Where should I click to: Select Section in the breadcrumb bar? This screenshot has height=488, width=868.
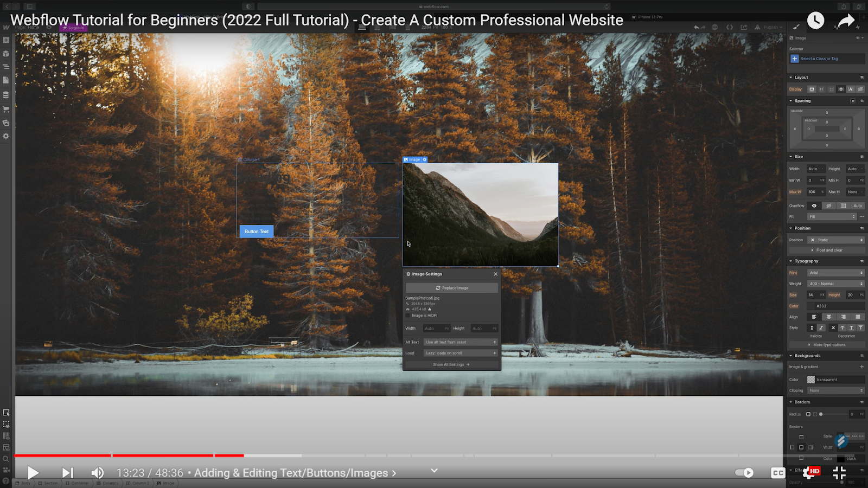click(48, 483)
